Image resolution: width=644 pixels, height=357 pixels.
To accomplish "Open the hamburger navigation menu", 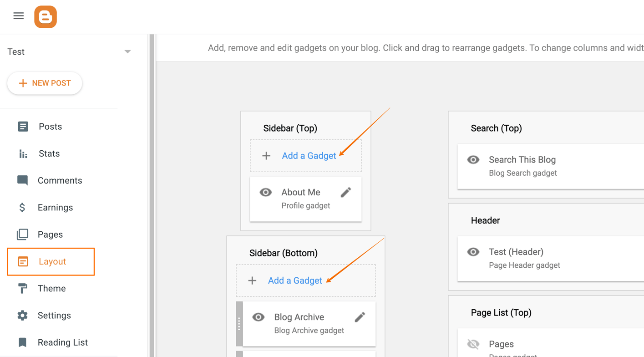I will [18, 15].
